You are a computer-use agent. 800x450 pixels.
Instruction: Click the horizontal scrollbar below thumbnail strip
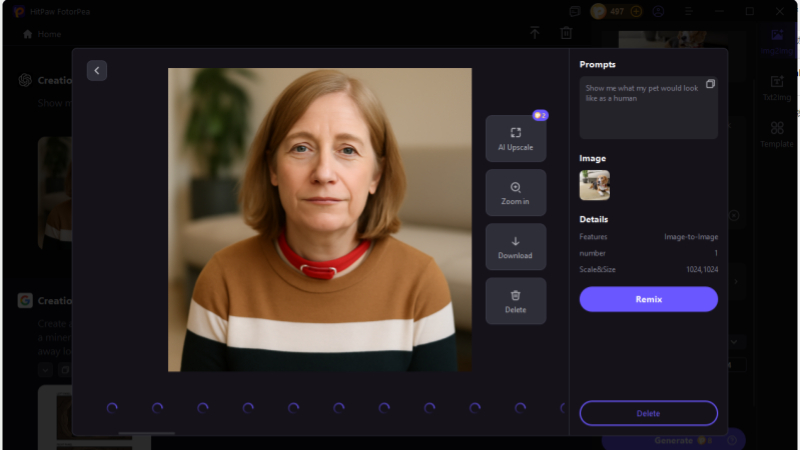click(146, 433)
